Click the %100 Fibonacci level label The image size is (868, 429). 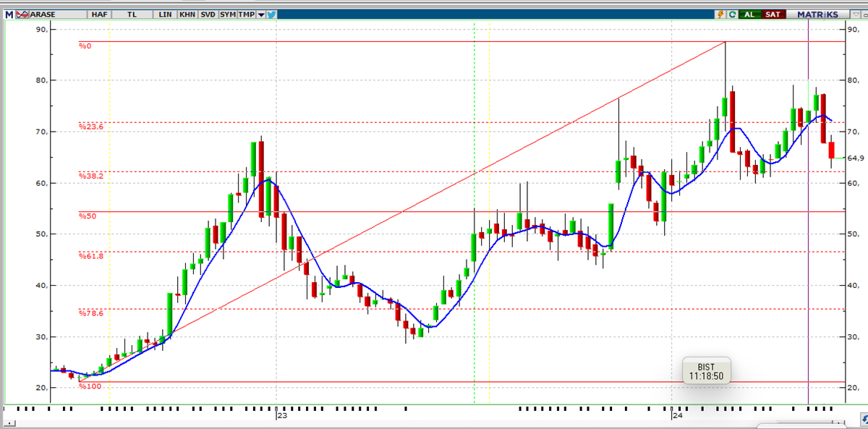[90, 386]
